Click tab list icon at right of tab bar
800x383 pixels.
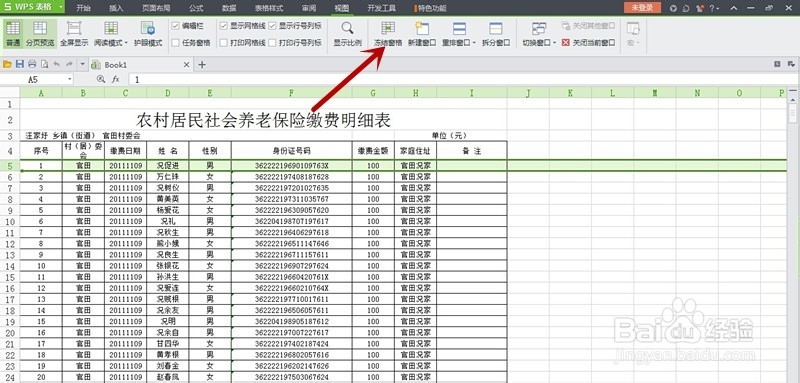tap(791, 64)
